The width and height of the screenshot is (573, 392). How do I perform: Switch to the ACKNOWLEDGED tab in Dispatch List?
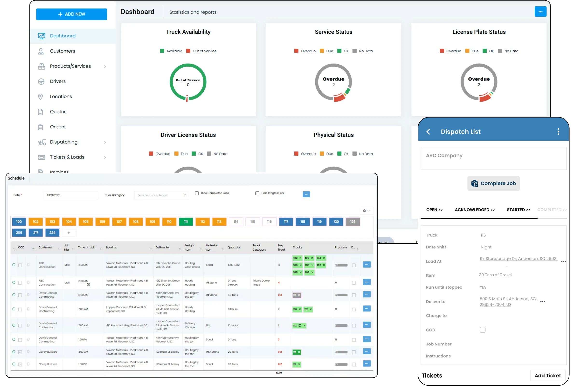pos(474,210)
